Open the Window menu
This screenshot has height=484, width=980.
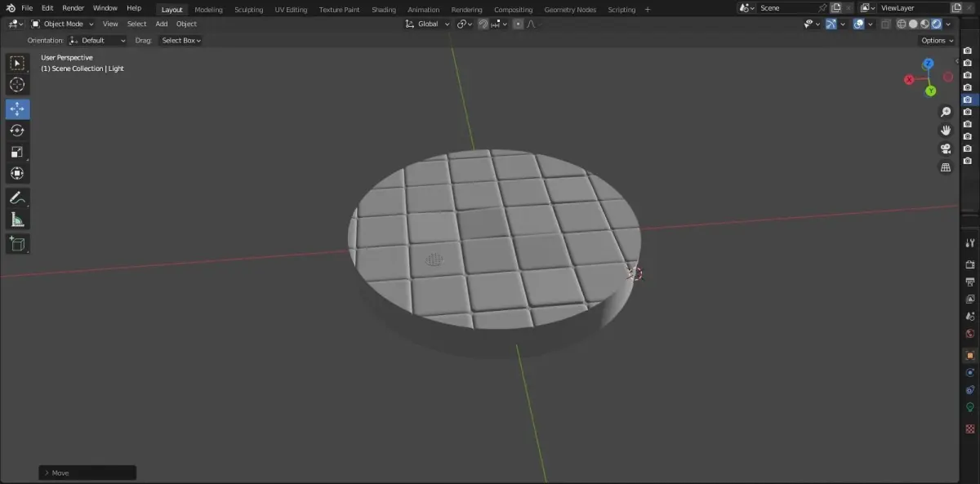(x=105, y=8)
